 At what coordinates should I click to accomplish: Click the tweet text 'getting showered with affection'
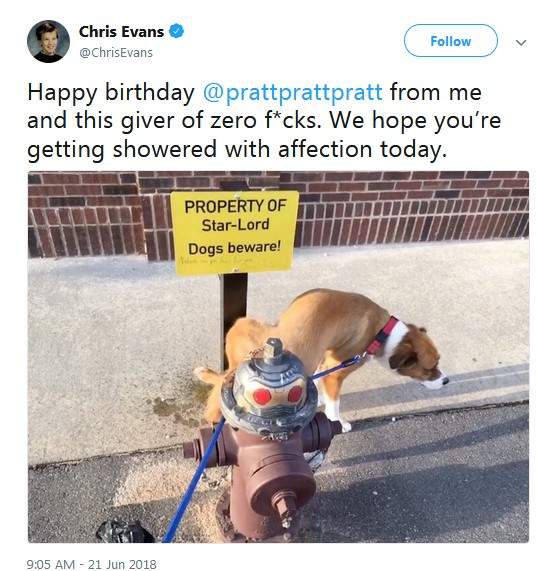point(200,150)
